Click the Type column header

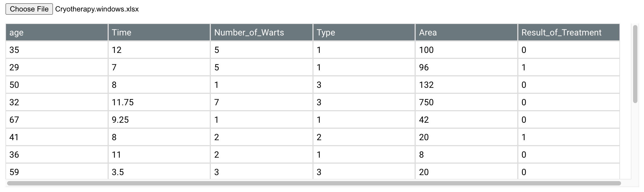(326, 32)
